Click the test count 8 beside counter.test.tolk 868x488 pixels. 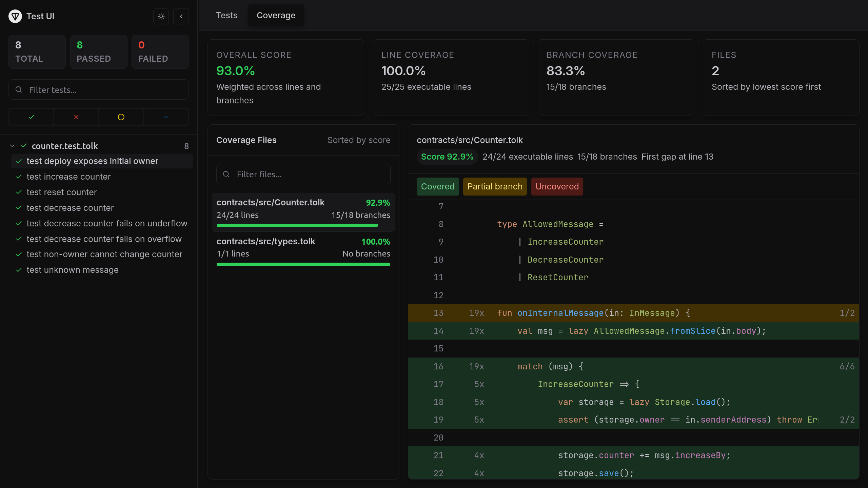186,146
